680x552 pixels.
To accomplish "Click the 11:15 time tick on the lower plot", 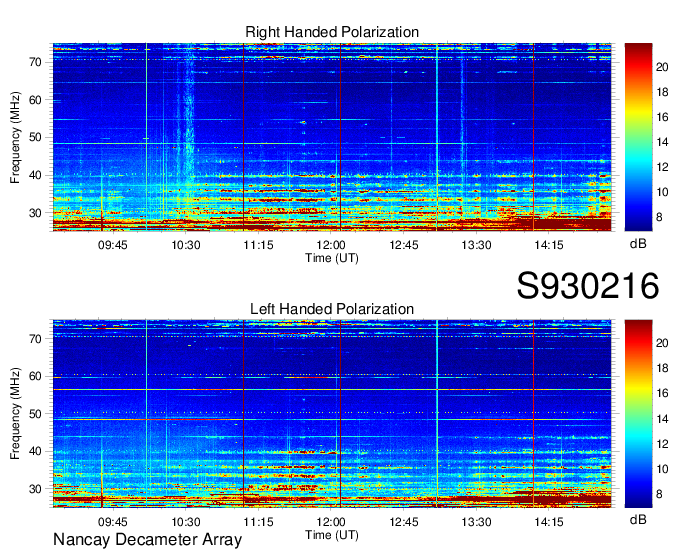I will 258,522.
